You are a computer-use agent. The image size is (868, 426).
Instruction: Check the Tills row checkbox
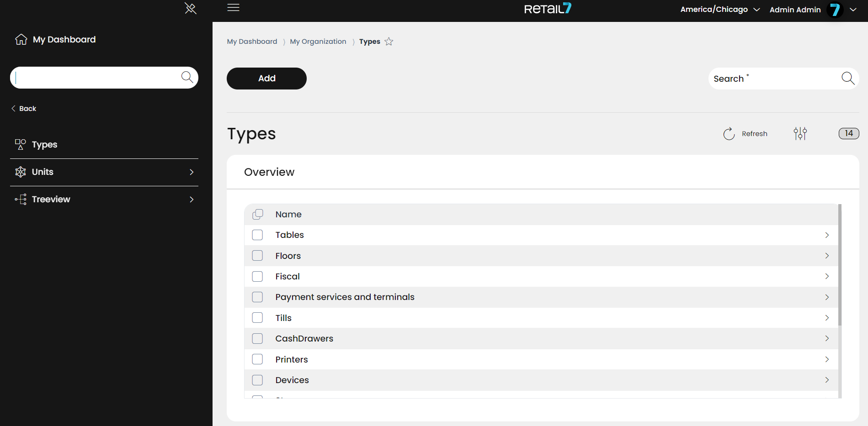click(x=258, y=318)
